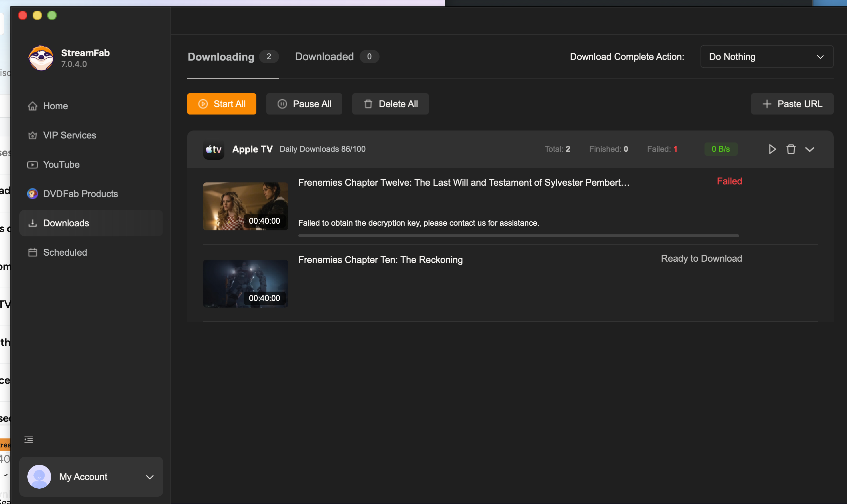Click the Downloads arrow icon in sidebar
847x504 pixels.
pos(33,223)
